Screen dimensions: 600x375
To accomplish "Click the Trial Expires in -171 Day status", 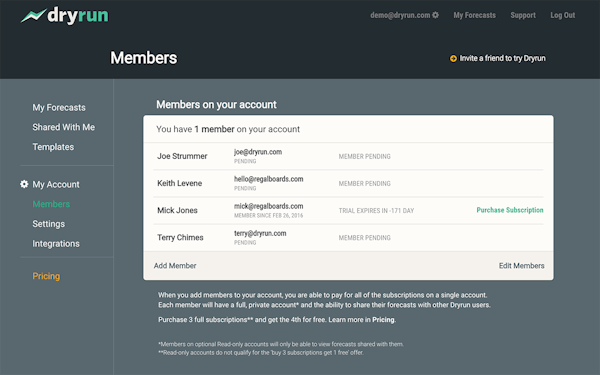I will pyautogui.click(x=376, y=211).
